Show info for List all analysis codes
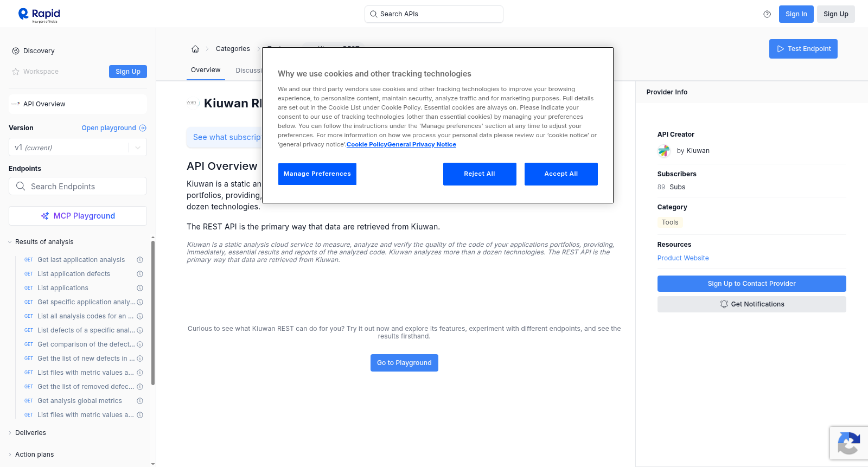 [140, 316]
